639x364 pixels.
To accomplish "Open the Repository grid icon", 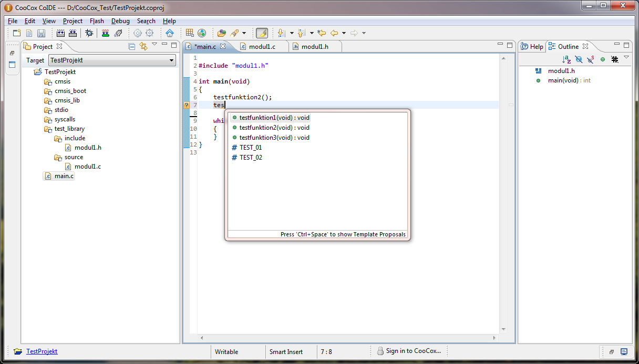I will coord(190,33).
